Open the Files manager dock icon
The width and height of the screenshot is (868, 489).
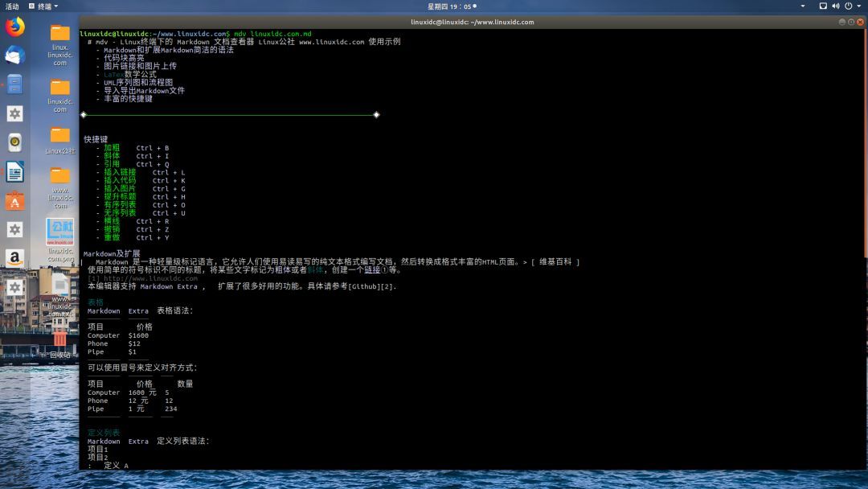15,84
